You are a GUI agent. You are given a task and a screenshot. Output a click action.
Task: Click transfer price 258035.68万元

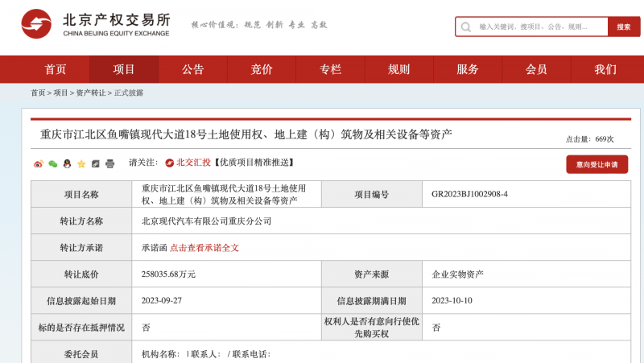coord(168,274)
